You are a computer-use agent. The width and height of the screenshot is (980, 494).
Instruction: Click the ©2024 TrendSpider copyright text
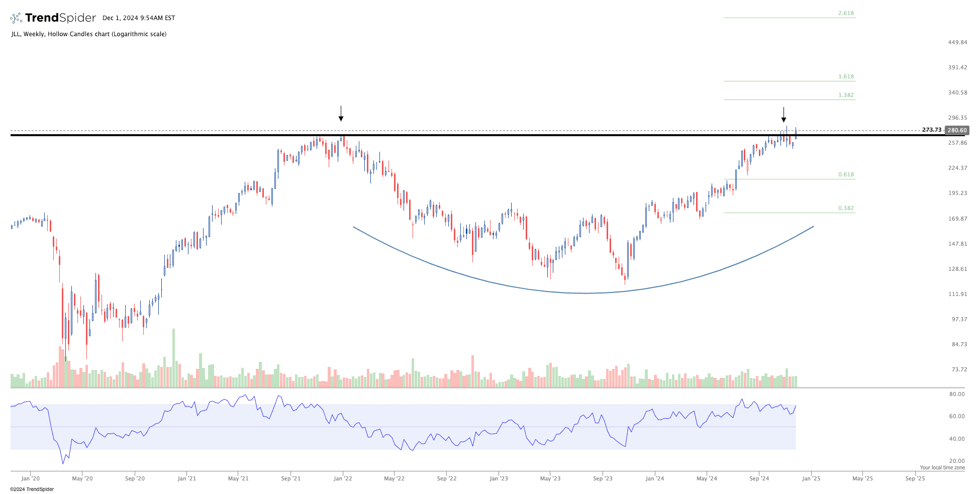click(x=32, y=489)
